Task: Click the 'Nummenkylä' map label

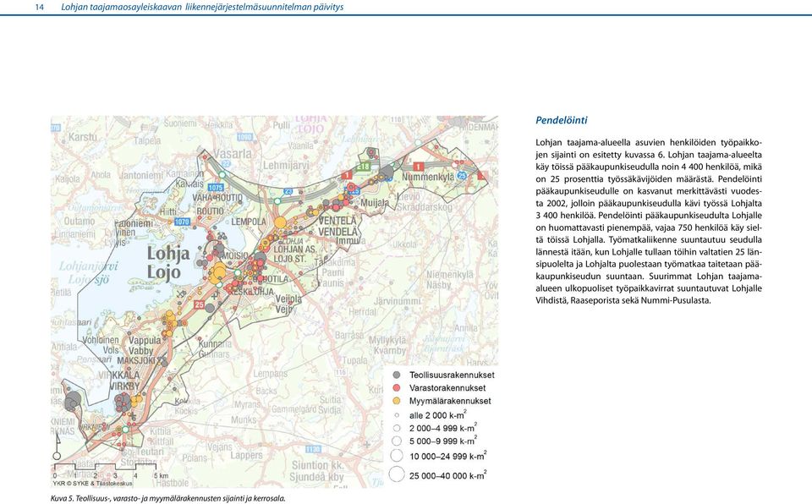Action: [x=428, y=177]
